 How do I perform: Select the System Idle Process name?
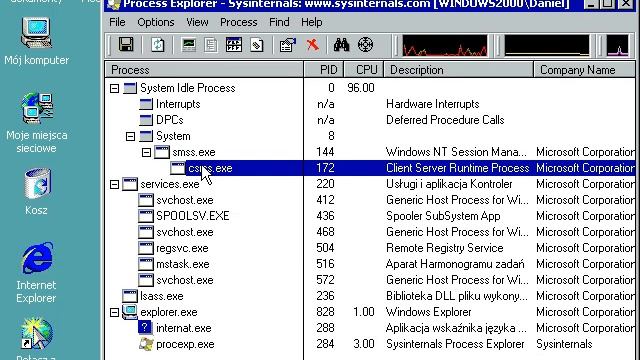[x=188, y=88]
